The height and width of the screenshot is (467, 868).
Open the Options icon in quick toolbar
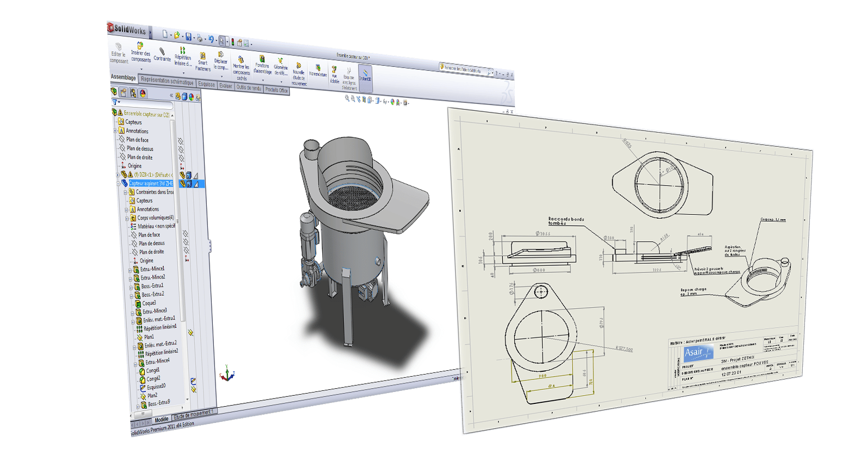point(246,43)
